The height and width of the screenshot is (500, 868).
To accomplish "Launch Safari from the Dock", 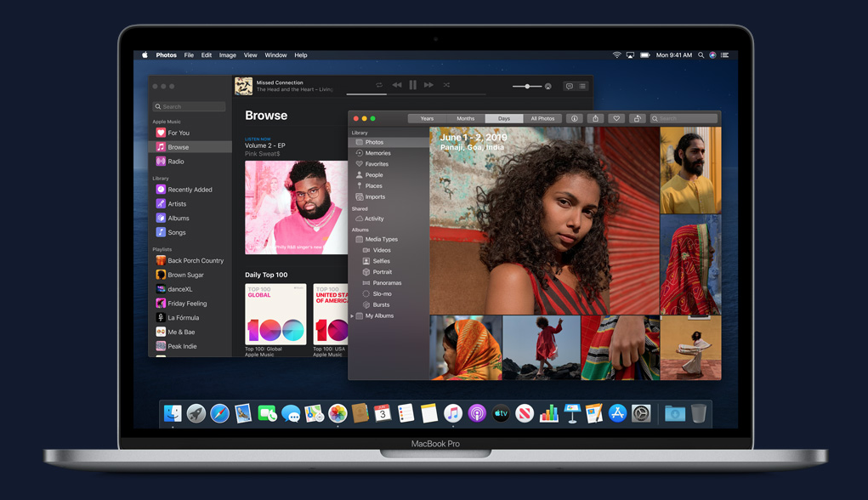I will pos(220,413).
